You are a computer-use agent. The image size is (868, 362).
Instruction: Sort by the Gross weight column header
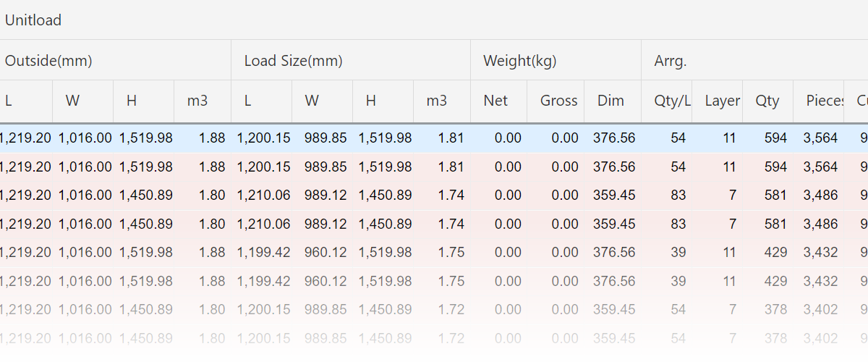(558, 101)
